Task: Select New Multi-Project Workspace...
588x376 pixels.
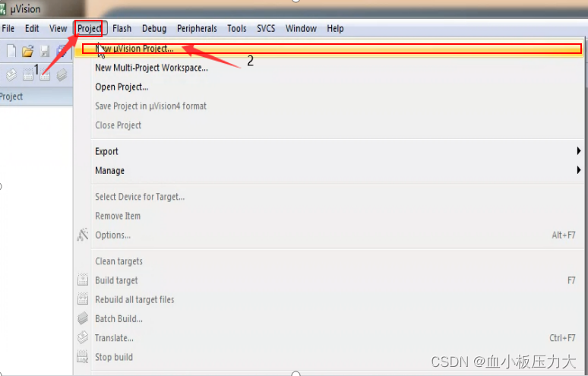Action: tap(328, 68)
